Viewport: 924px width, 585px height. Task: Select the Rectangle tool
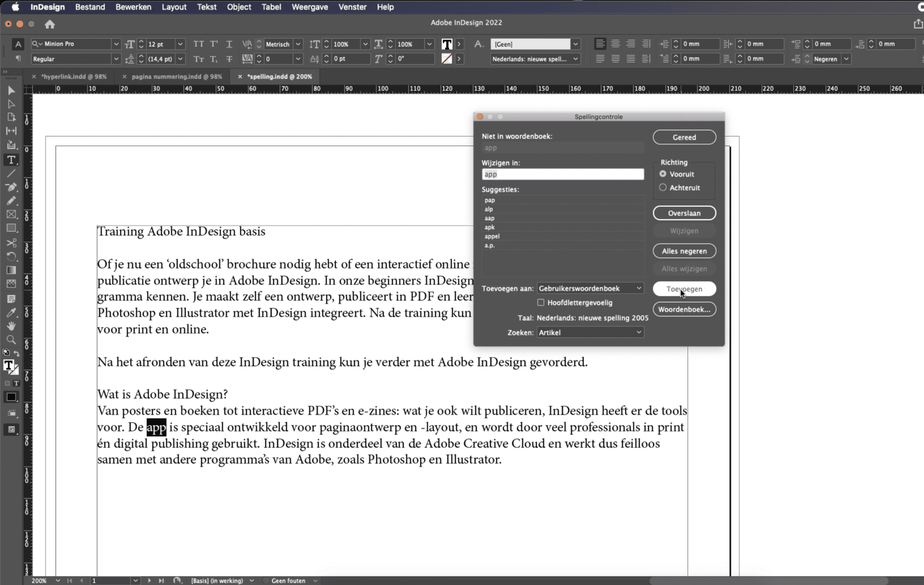click(11, 228)
